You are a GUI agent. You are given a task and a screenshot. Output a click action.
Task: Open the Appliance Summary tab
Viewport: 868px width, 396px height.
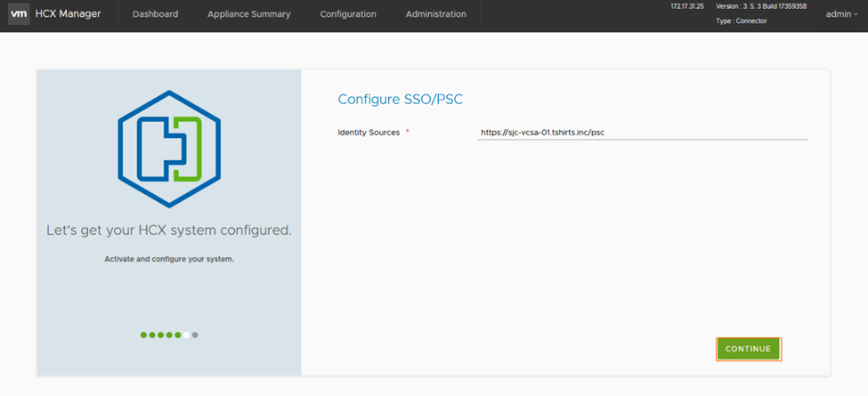(248, 14)
